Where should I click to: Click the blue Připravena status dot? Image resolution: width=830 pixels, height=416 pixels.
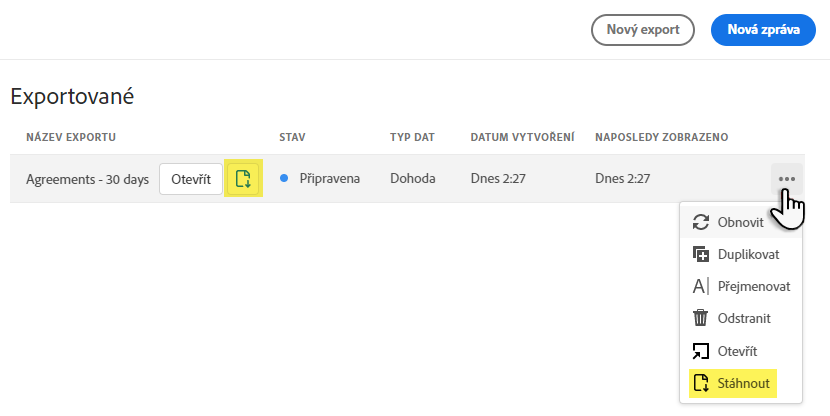284,179
